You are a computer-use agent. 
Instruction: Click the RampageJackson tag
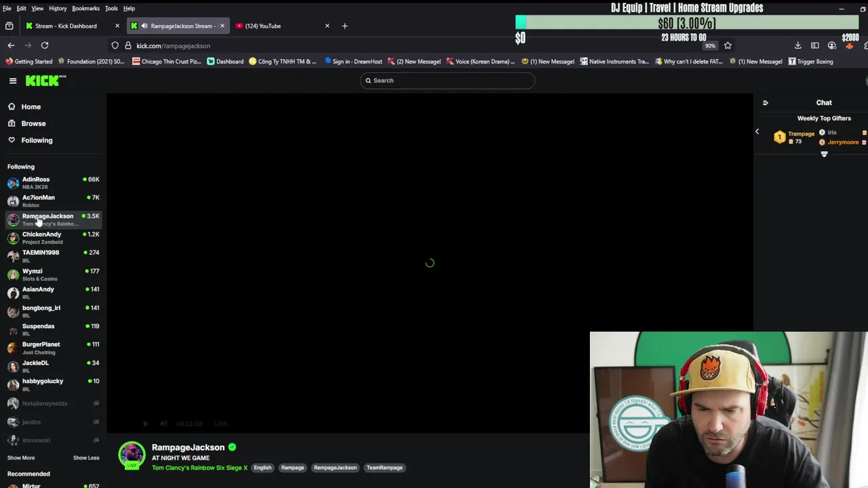[335, 468]
